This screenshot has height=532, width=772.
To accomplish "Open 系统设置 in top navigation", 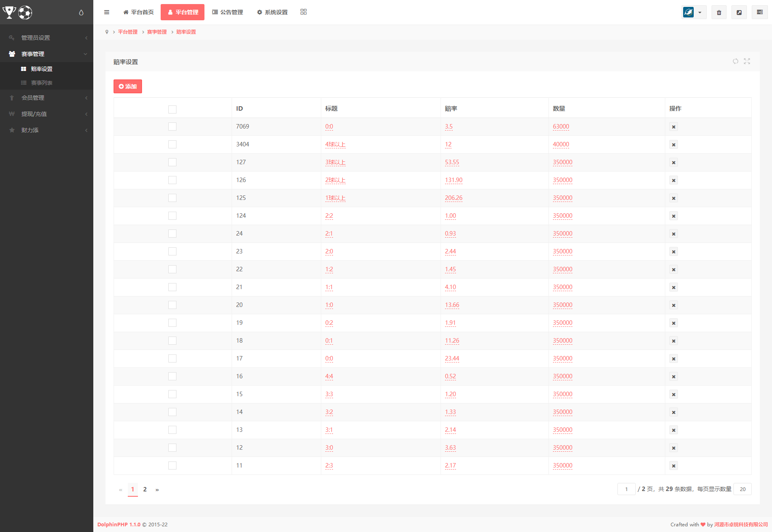I will pos(272,12).
